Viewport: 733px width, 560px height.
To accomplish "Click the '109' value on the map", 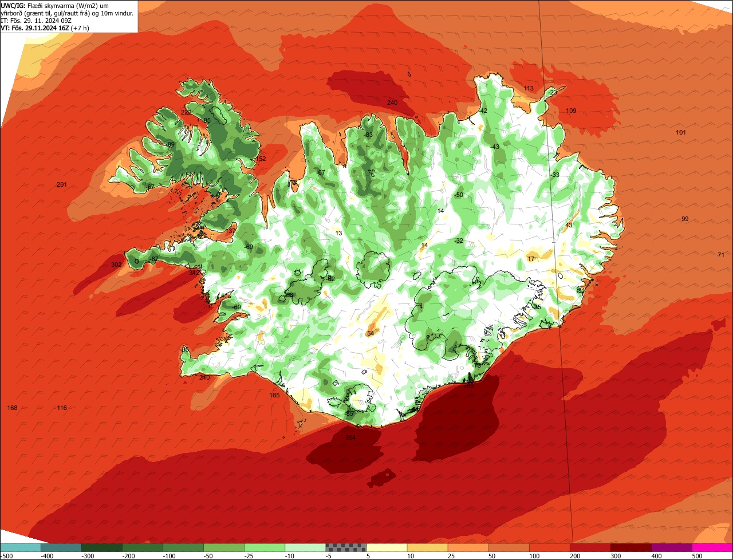I will tap(571, 111).
